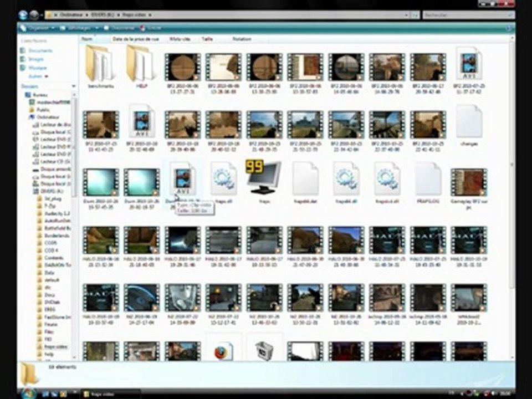The height and width of the screenshot is (399, 532).
Task: Select the fraps.dll file icon
Action: click(x=223, y=178)
